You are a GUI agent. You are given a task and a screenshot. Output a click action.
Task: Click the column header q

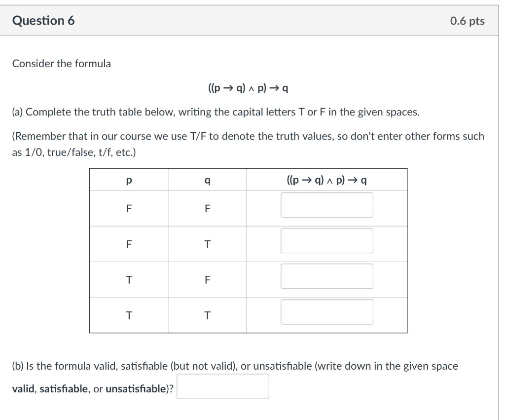pos(207,180)
